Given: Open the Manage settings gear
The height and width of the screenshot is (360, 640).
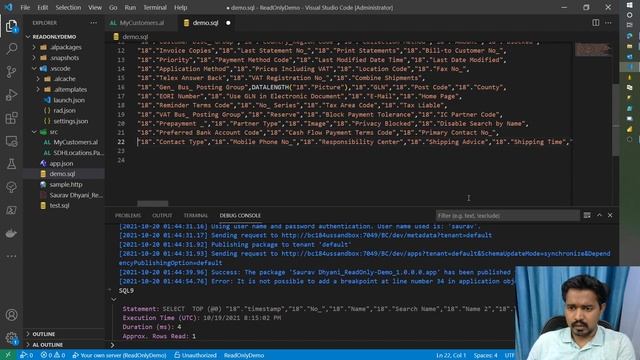Looking at the screenshot, I should pos(11,338).
